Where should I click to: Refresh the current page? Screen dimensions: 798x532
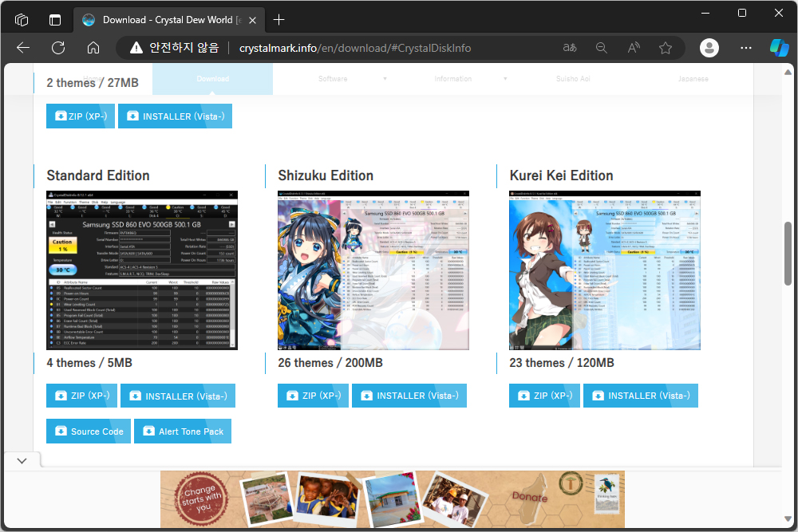pos(58,48)
